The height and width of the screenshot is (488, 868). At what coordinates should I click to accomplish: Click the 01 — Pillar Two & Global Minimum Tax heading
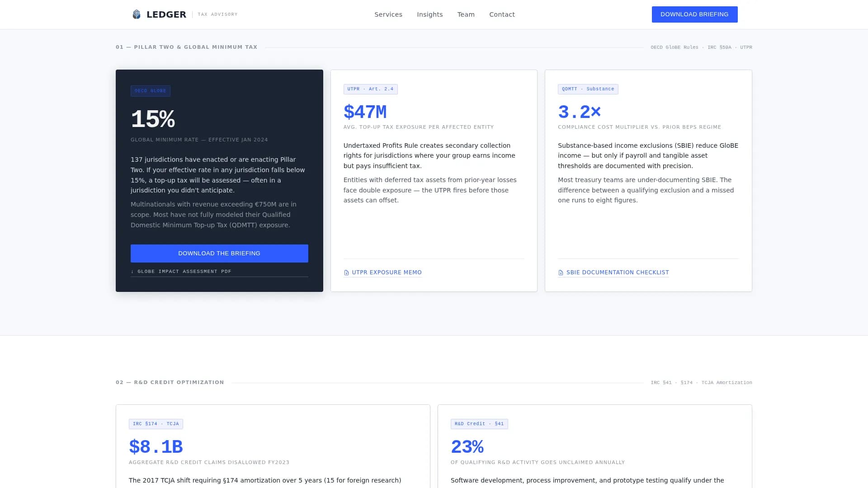tap(186, 47)
